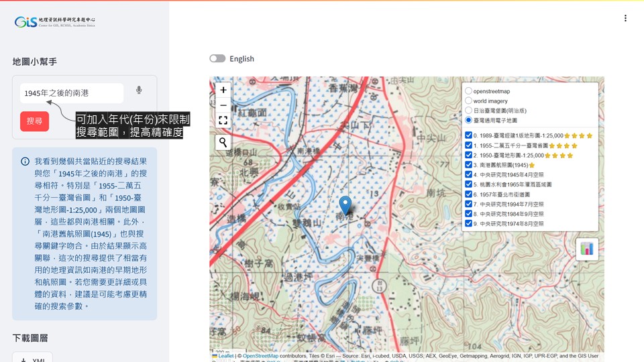Open the OpenStreetMap contributors link
The height and width of the screenshot is (362, 644).
tap(260, 356)
